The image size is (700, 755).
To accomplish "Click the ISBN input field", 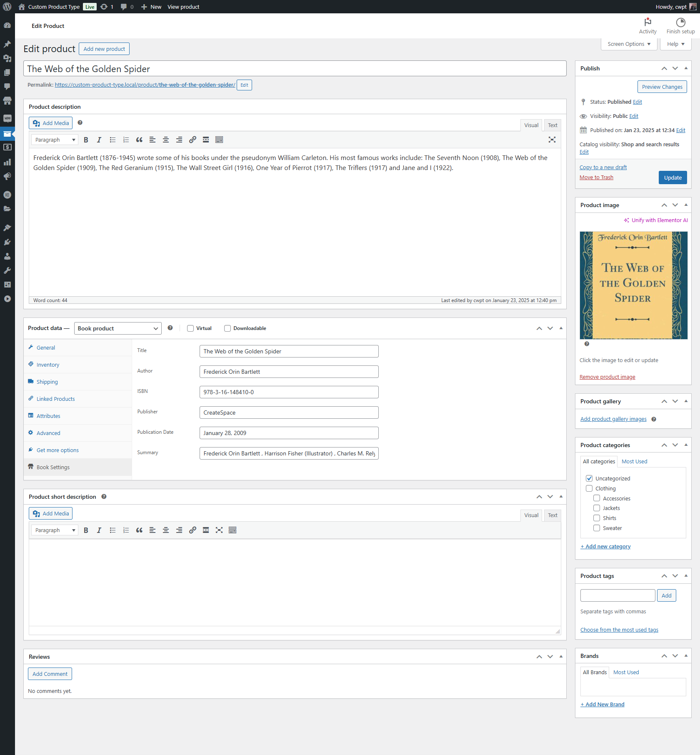I will pyautogui.click(x=289, y=392).
